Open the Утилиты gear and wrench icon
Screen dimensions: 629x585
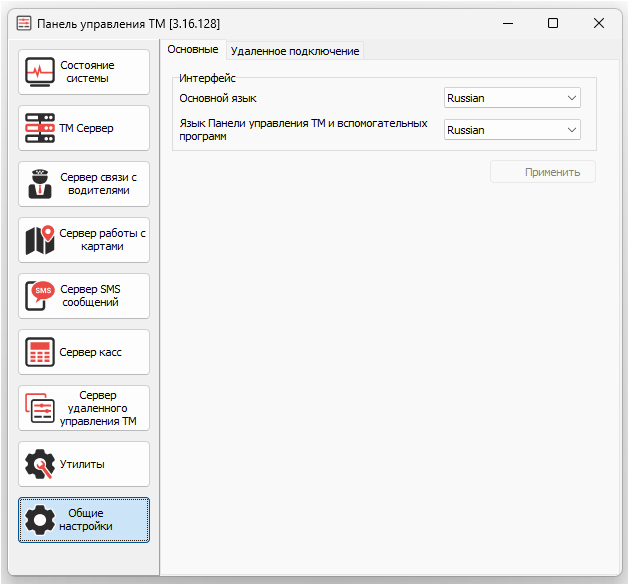tap(40, 464)
